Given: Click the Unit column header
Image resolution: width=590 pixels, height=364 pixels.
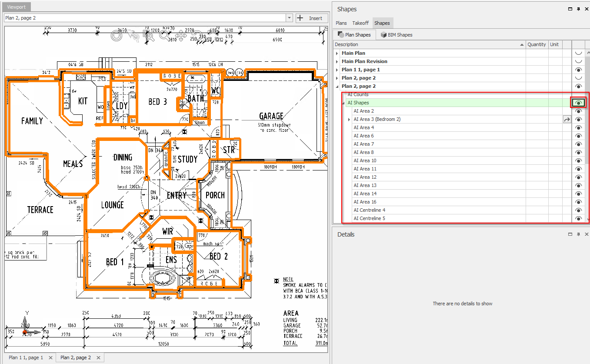Looking at the screenshot, I should [x=554, y=44].
